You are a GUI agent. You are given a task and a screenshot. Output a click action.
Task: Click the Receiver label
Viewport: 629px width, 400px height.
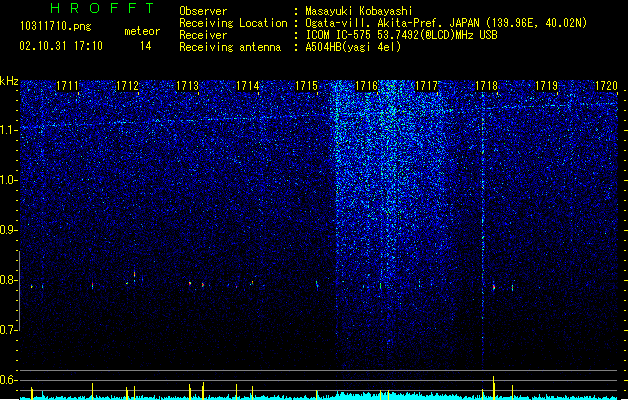[x=203, y=35]
